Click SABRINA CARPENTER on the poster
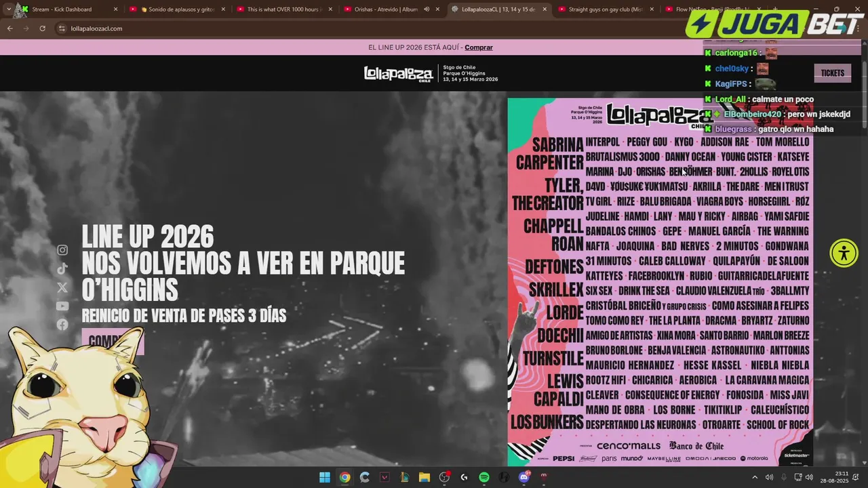Image resolution: width=868 pixels, height=488 pixels. (549, 154)
